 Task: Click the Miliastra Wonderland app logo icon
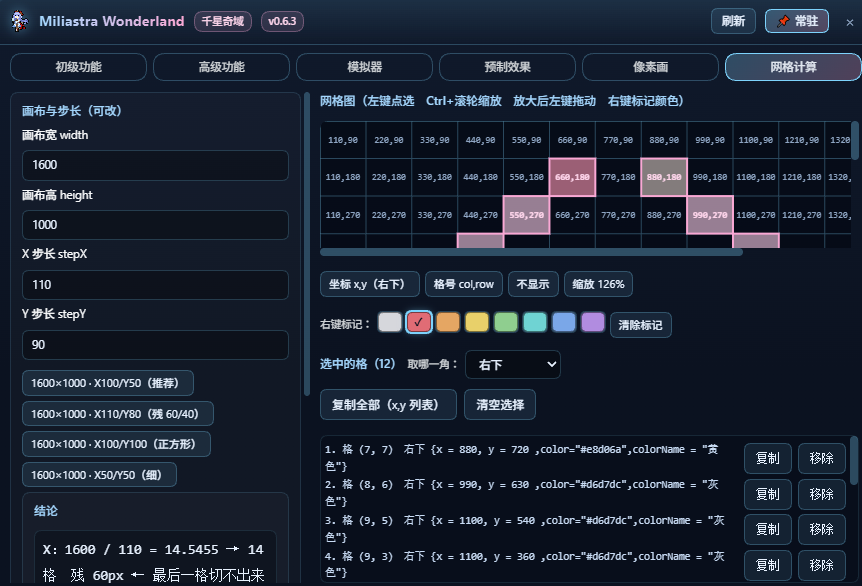tap(20, 21)
